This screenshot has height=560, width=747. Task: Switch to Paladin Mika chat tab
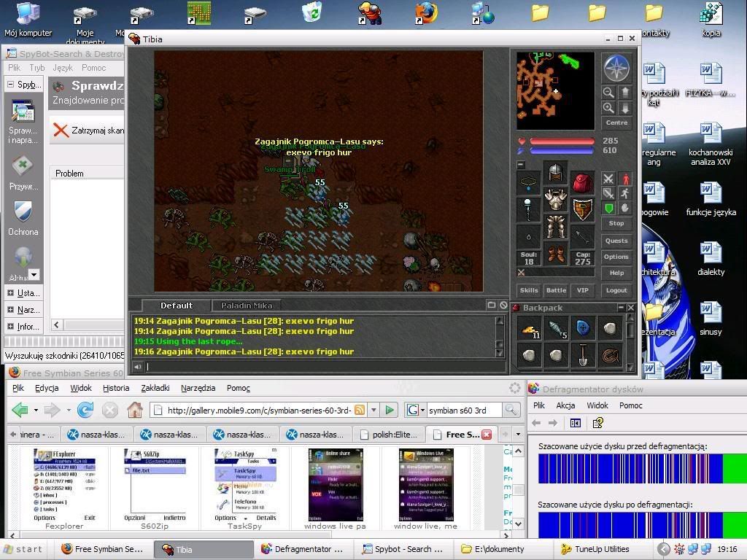point(247,306)
